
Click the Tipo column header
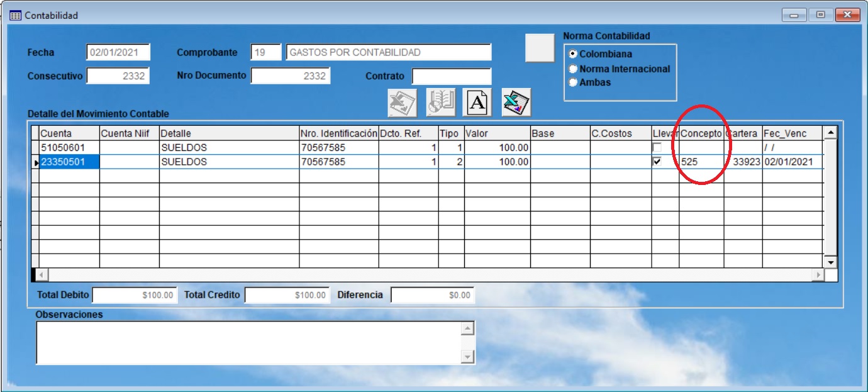pyautogui.click(x=451, y=133)
